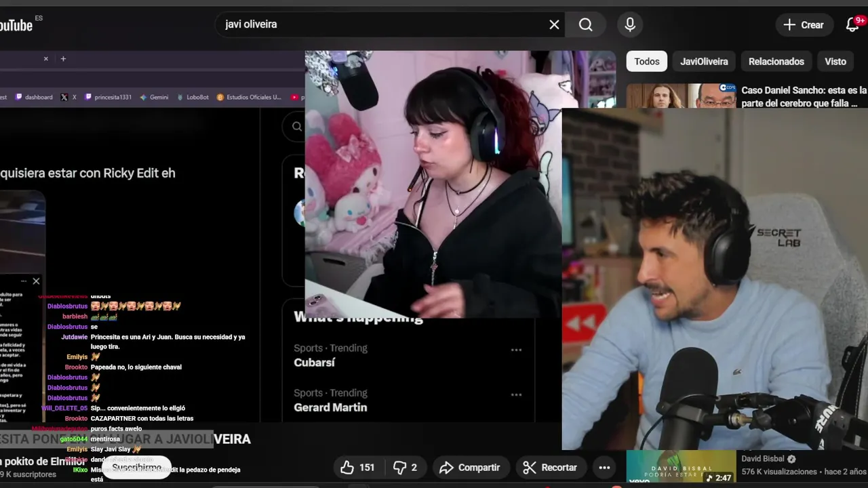Click the 9+ notification badge
868x488 pixels.
click(860, 20)
